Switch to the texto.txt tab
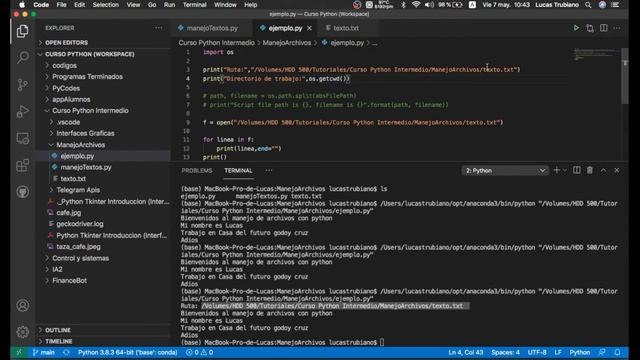Viewport: 640px width, 360px height. (x=346, y=28)
